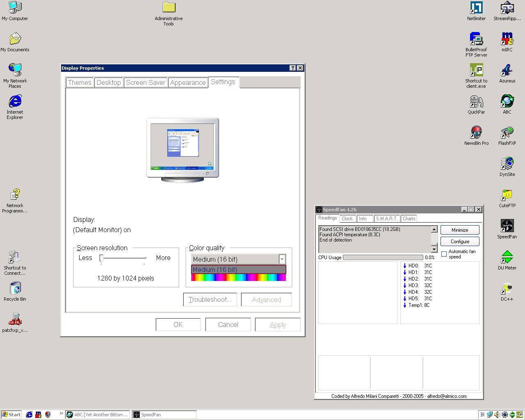Expand the quick launch overflow chevron
This screenshot has height=420, width=525.
pos(61,413)
